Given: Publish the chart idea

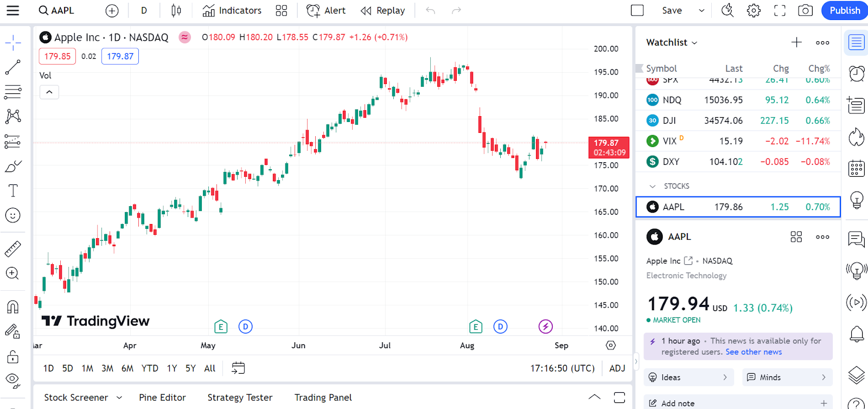Looking at the screenshot, I should click(844, 10).
